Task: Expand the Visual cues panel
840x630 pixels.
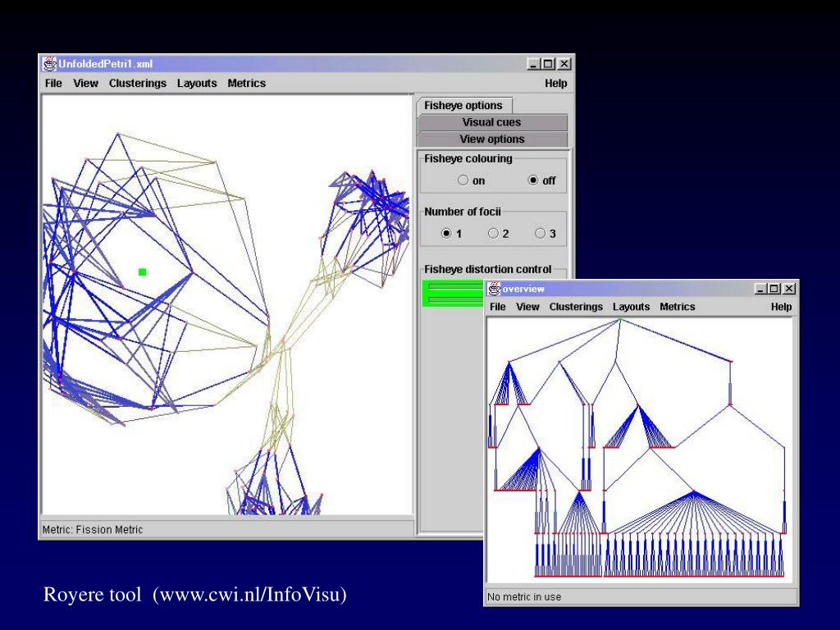Action: coord(492,122)
